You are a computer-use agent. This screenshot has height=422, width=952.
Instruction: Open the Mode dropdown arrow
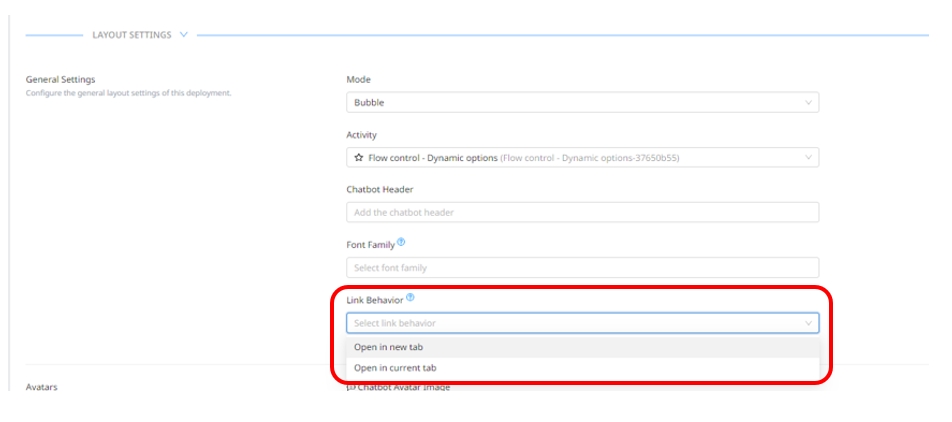(808, 102)
